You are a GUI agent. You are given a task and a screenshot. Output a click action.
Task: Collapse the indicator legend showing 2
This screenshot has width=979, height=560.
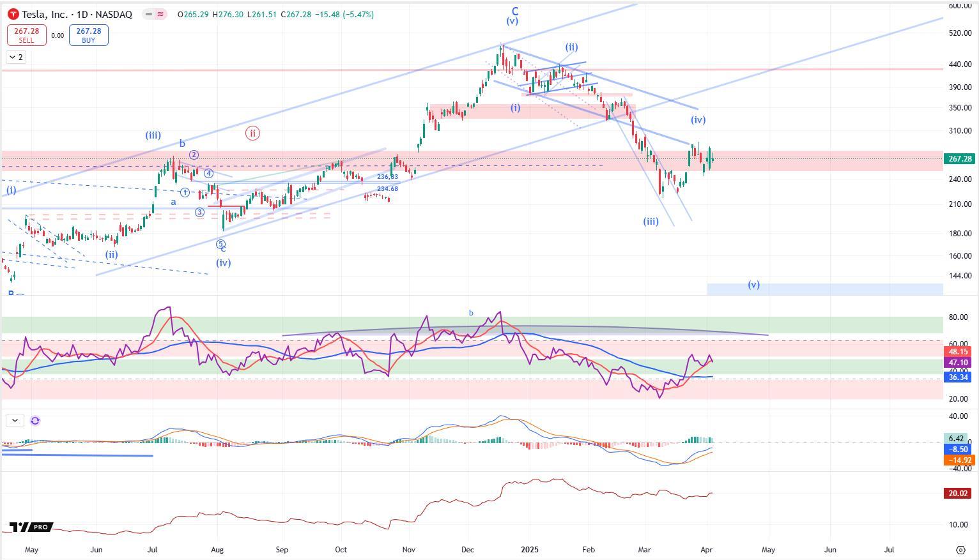coord(17,57)
